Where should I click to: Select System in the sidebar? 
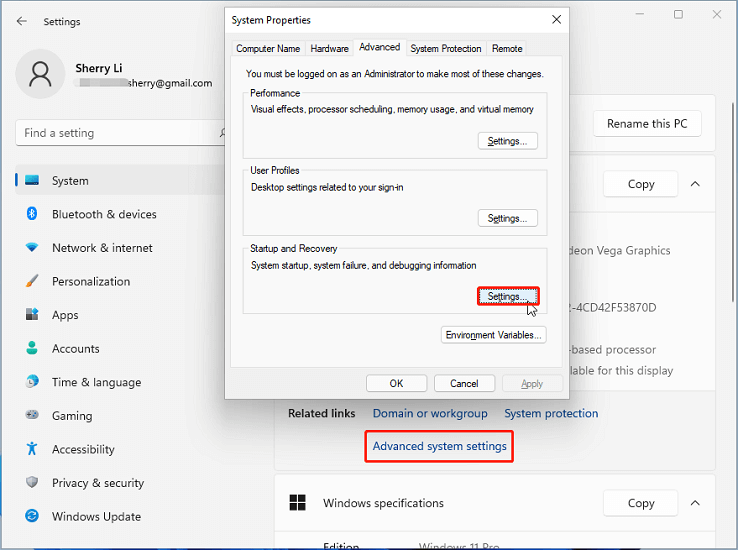[120, 180]
